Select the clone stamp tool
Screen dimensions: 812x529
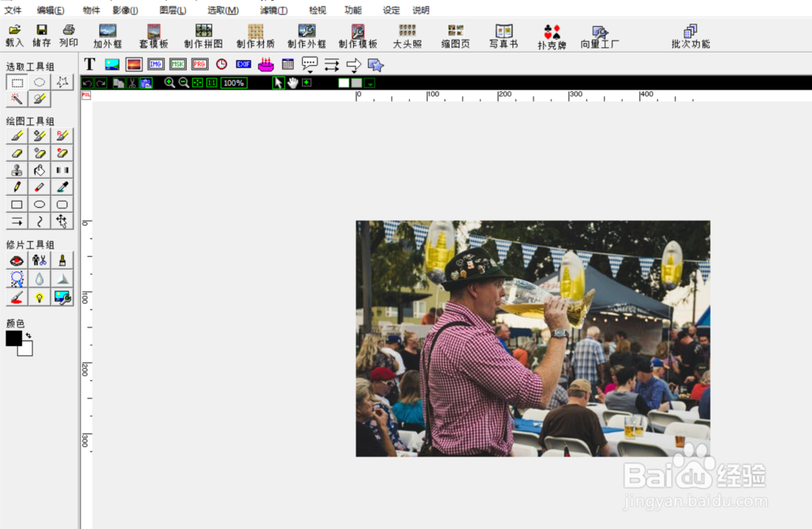pyautogui.click(x=17, y=170)
